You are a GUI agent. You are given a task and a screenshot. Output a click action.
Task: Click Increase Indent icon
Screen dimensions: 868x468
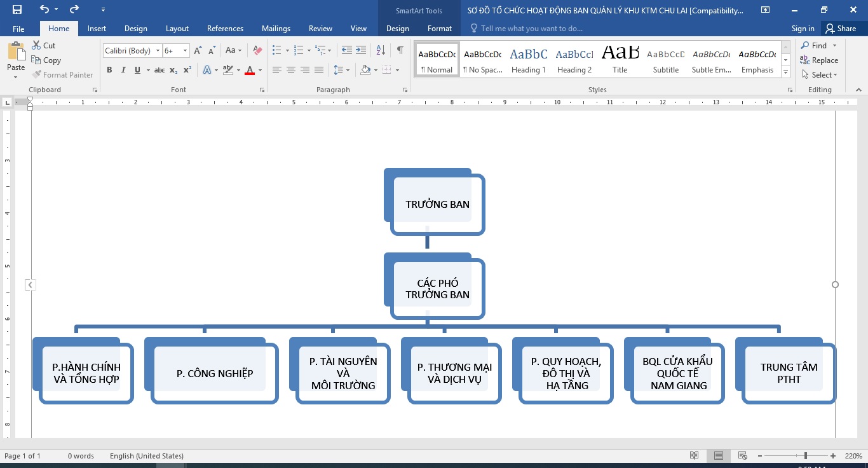pos(361,50)
